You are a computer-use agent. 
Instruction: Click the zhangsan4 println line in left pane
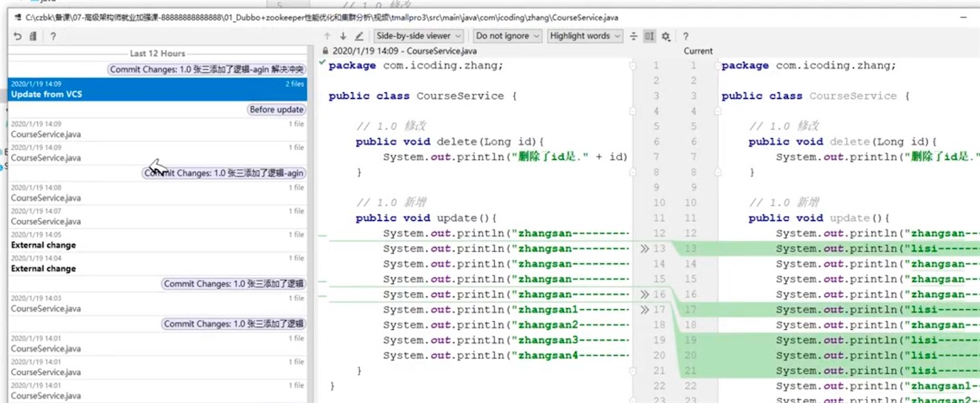pyautogui.click(x=479, y=356)
